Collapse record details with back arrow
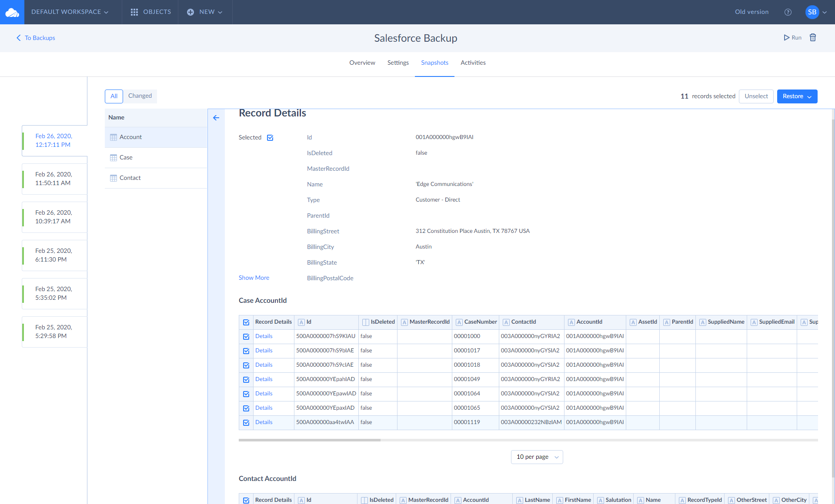Screen dimensions: 835x504 (x=216, y=118)
